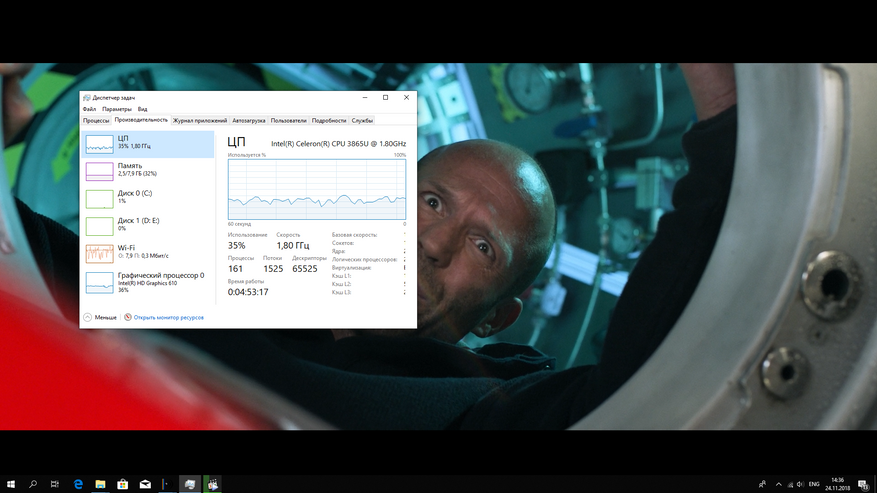Switch to the Процессы tab
This screenshot has width=877, height=493.
coord(96,120)
